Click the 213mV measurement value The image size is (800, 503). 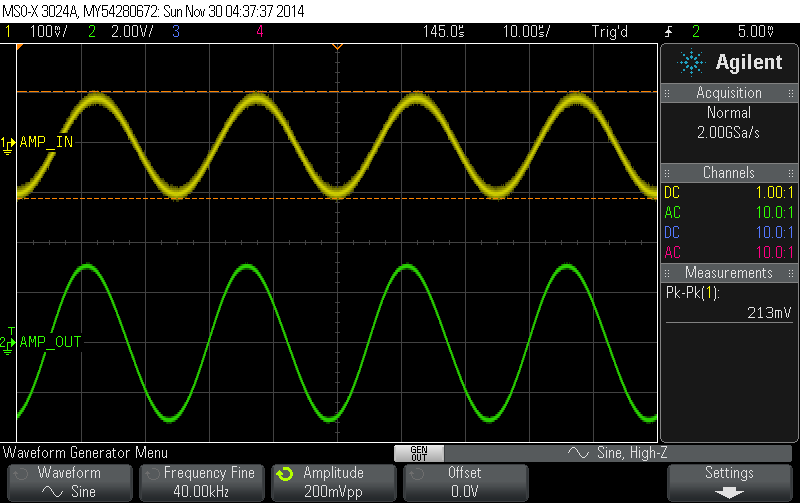[769, 313]
